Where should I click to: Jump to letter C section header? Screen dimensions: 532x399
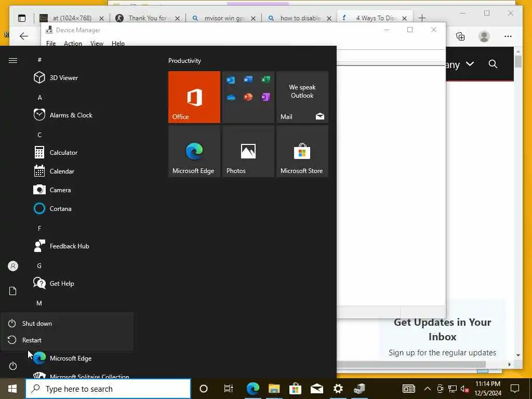click(39, 135)
